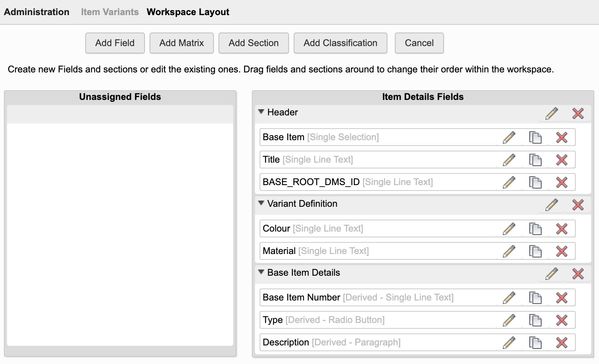Click Add Classification button
The width and height of the screenshot is (599, 364).
(x=340, y=43)
